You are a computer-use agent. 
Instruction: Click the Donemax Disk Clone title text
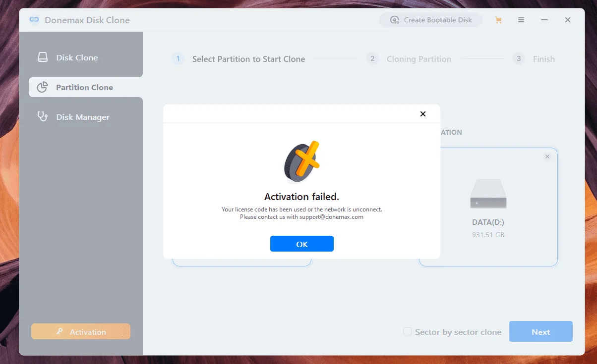pos(87,20)
